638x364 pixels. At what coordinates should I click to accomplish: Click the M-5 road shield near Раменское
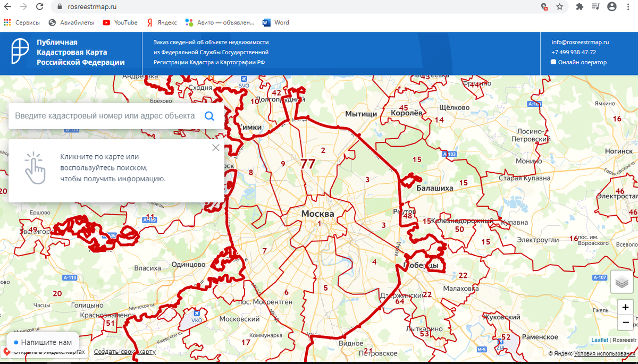482,349
